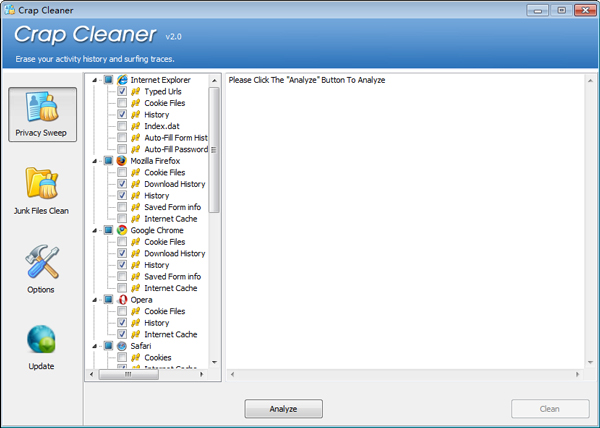Screen dimensions: 600x428
Task: Select Cookie Files text under Opera
Action: (165, 311)
